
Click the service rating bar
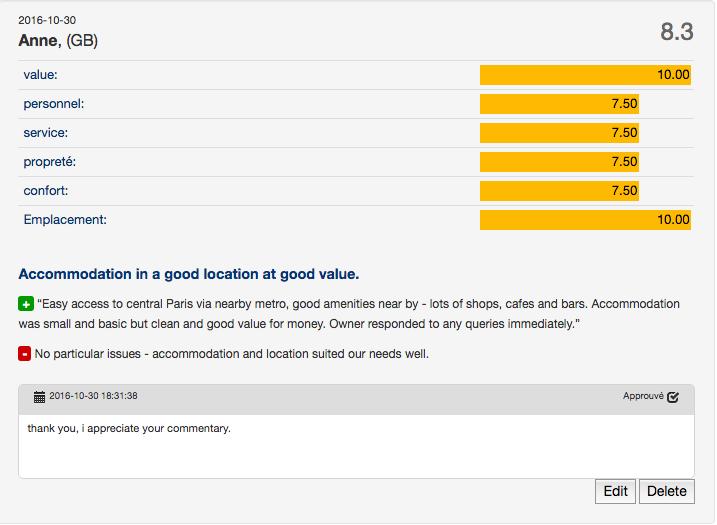(559, 133)
